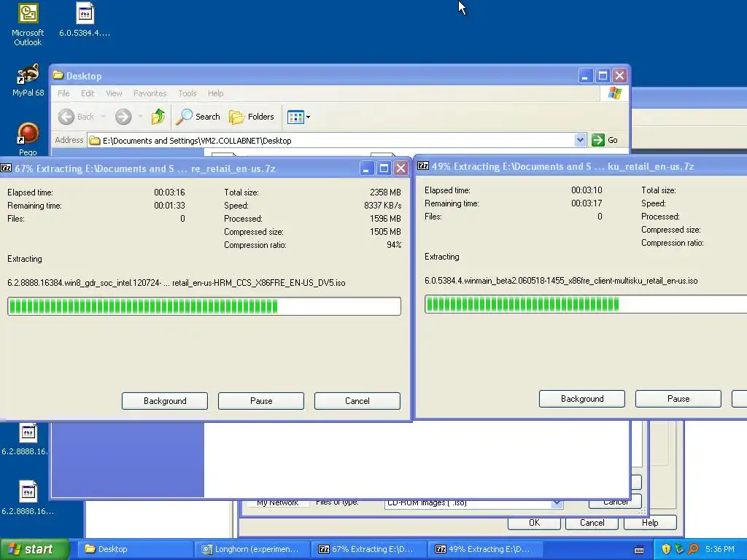Pause the 49% extraction
This screenshot has height=560, width=747.
(x=678, y=399)
